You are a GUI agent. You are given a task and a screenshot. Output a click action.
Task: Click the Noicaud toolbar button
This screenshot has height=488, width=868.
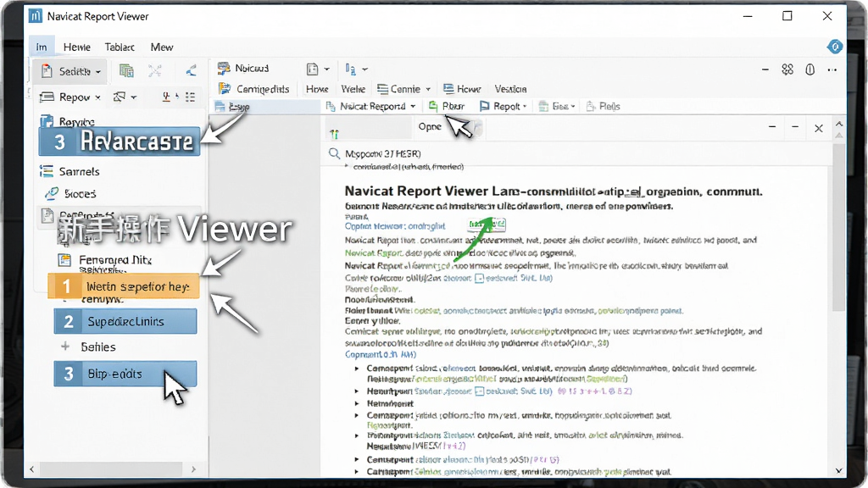[243, 68]
